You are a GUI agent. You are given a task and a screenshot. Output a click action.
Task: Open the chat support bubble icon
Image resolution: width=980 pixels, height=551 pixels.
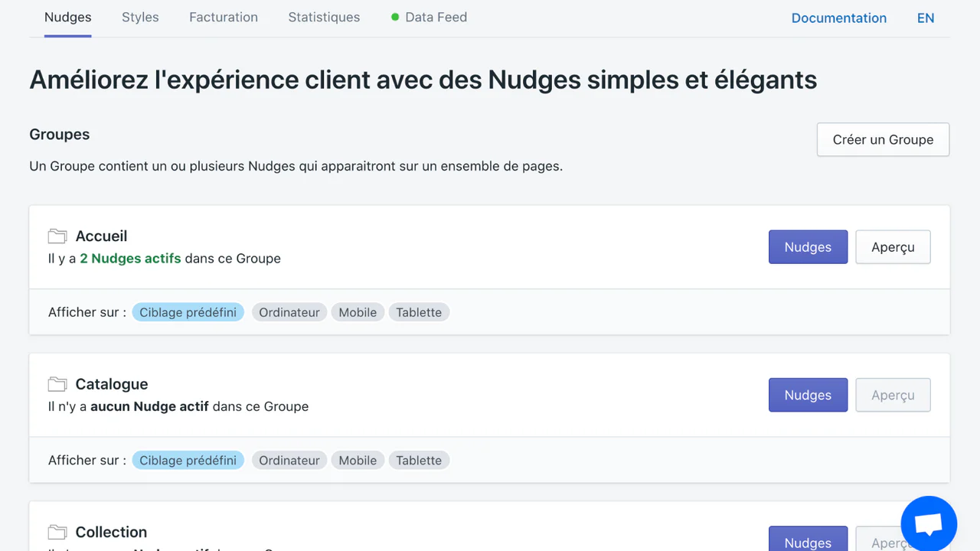point(929,524)
